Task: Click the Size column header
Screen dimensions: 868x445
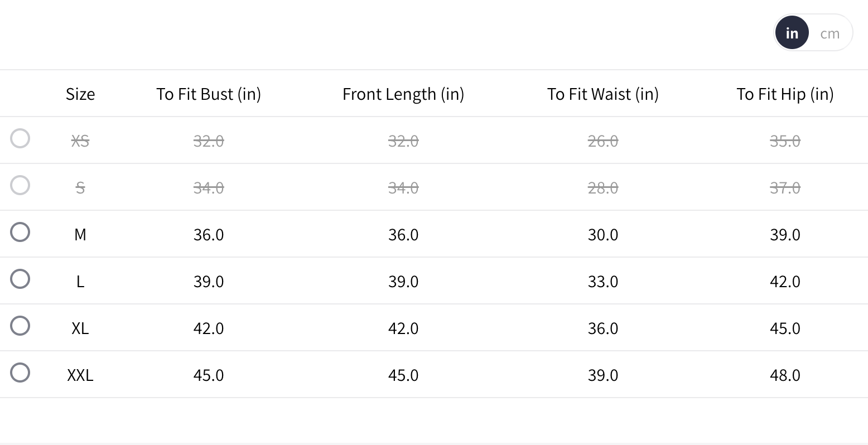Action: (x=80, y=94)
